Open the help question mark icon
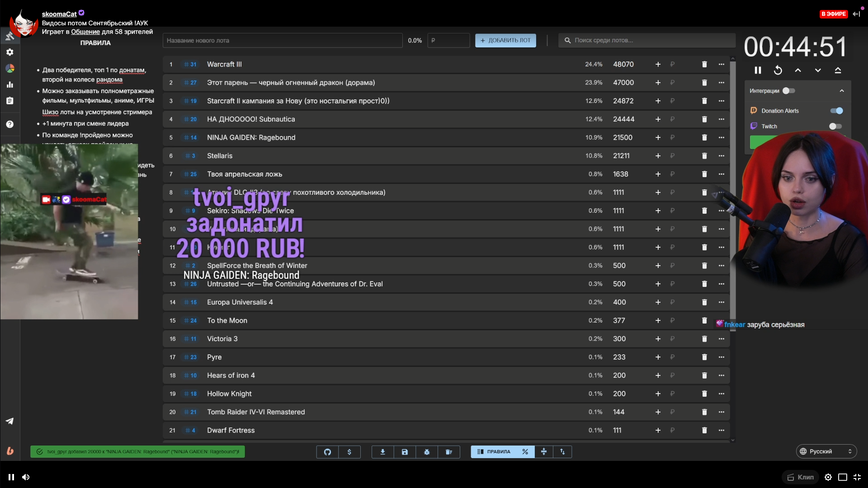868x488 pixels. pyautogui.click(x=9, y=124)
